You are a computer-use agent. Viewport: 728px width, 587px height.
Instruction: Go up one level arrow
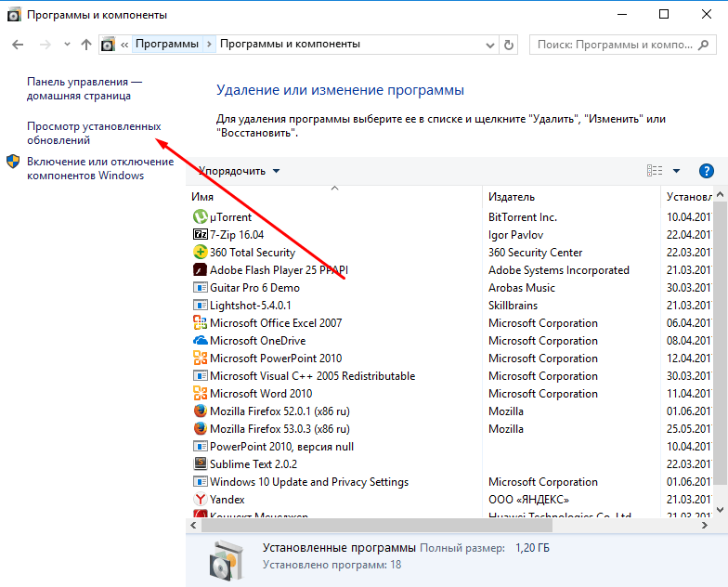tap(85, 45)
